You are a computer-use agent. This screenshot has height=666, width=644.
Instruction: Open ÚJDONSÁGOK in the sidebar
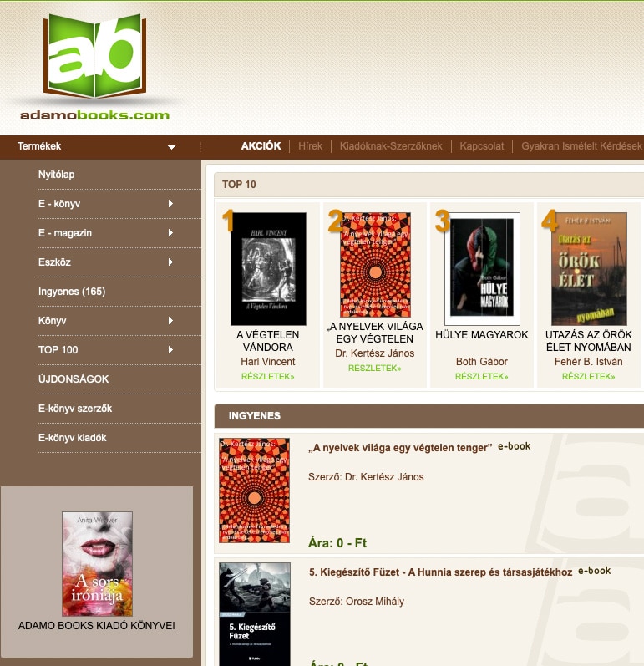[x=74, y=379]
